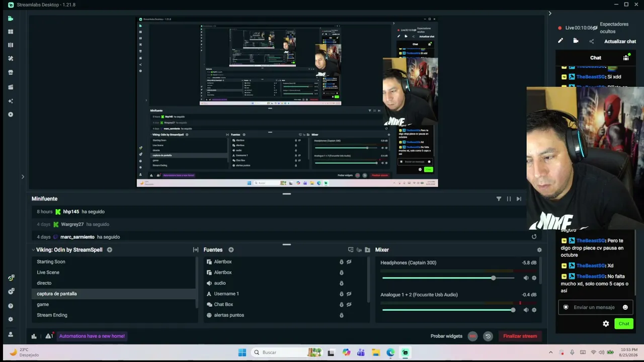Screen dimensions: 644x362
Task: Open the Automations have a new home! notice
Action: tap(92, 336)
